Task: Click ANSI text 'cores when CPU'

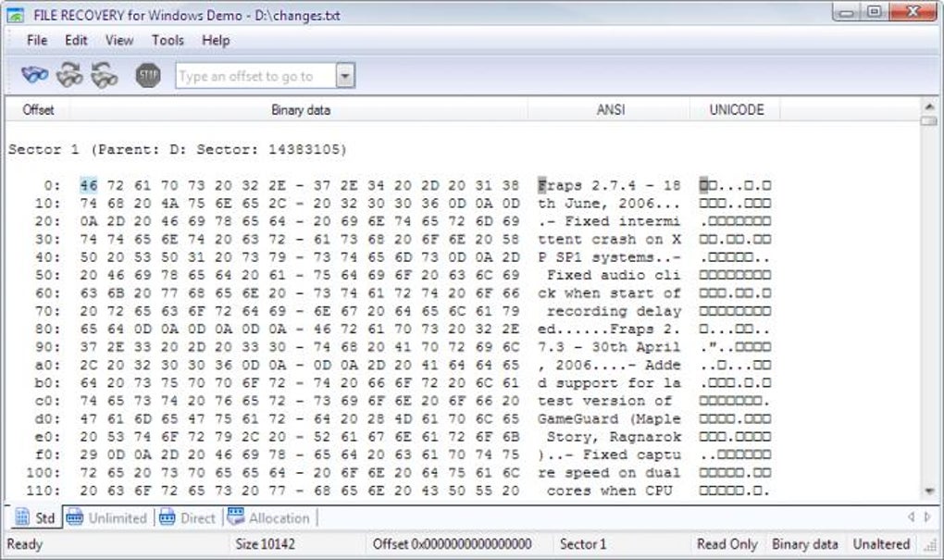Action: [x=609, y=491]
